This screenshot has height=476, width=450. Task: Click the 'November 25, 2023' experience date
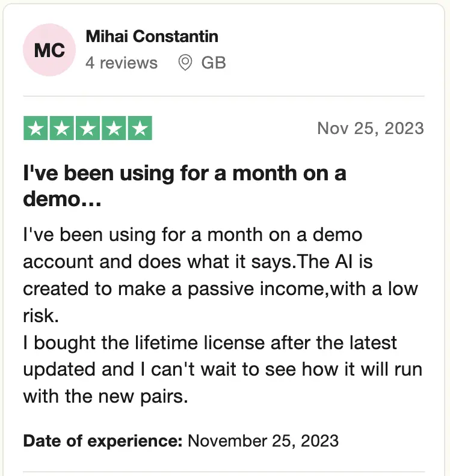pos(264,441)
